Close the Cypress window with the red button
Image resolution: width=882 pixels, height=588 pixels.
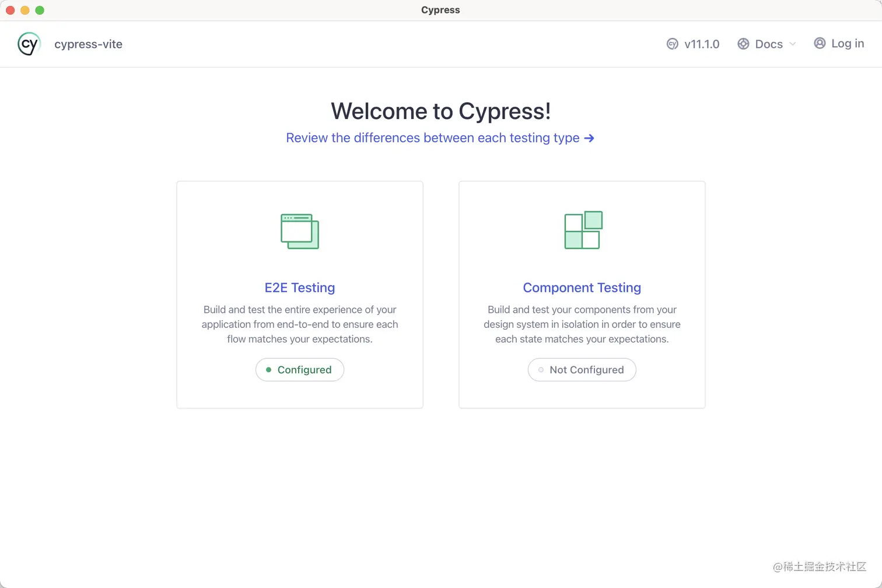coord(10,10)
